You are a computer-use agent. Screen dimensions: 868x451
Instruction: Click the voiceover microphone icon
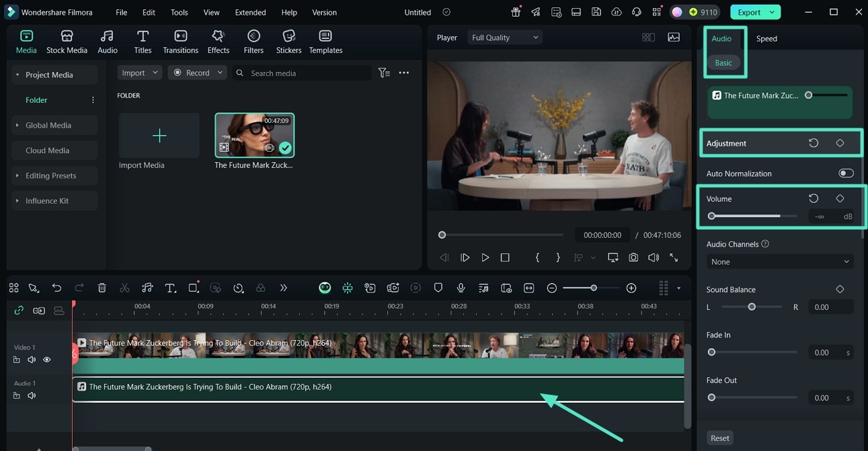pos(461,288)
